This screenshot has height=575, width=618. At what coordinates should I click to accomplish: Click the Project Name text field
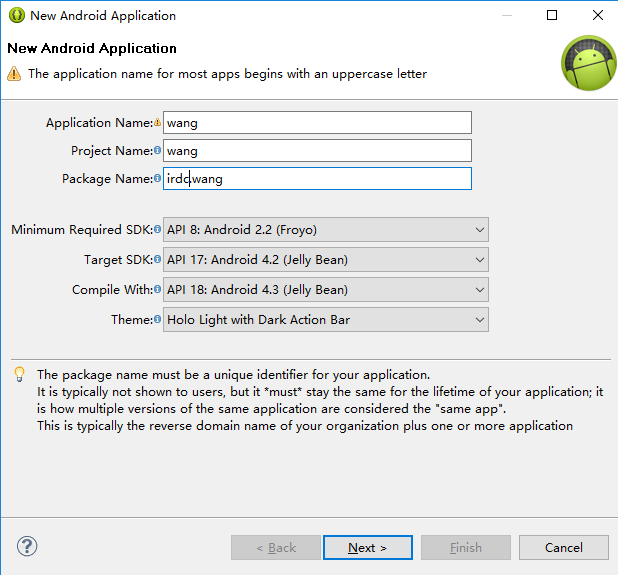point(317,151)
